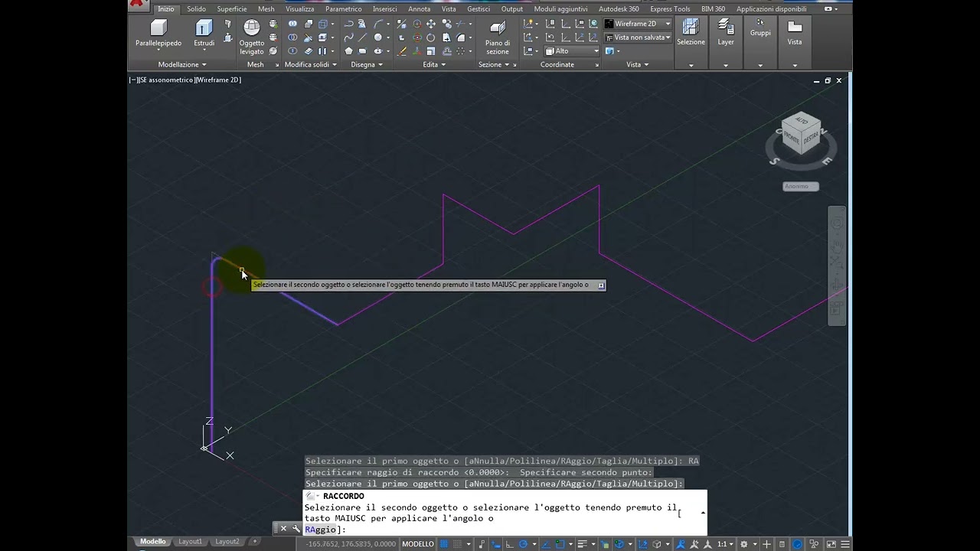980x551 pixels.
Task: Click coordinates readout in status bar
Action: coord(351,544)
